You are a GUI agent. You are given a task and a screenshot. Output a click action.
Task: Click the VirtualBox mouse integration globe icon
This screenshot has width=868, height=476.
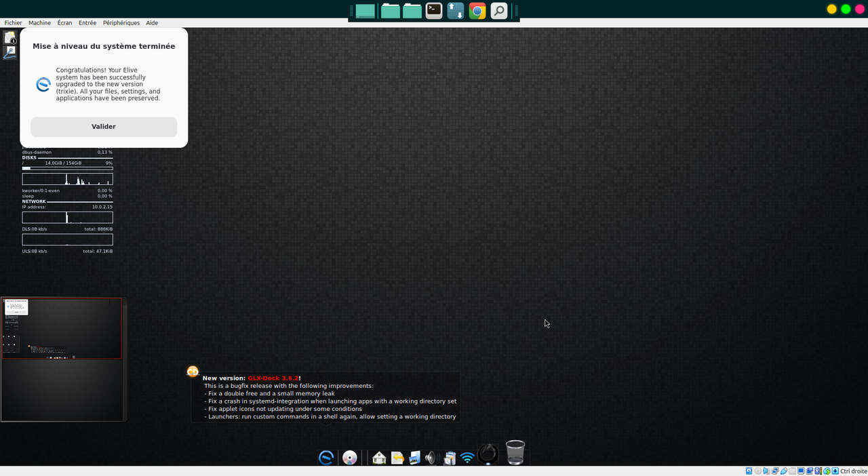pos(827,471)
